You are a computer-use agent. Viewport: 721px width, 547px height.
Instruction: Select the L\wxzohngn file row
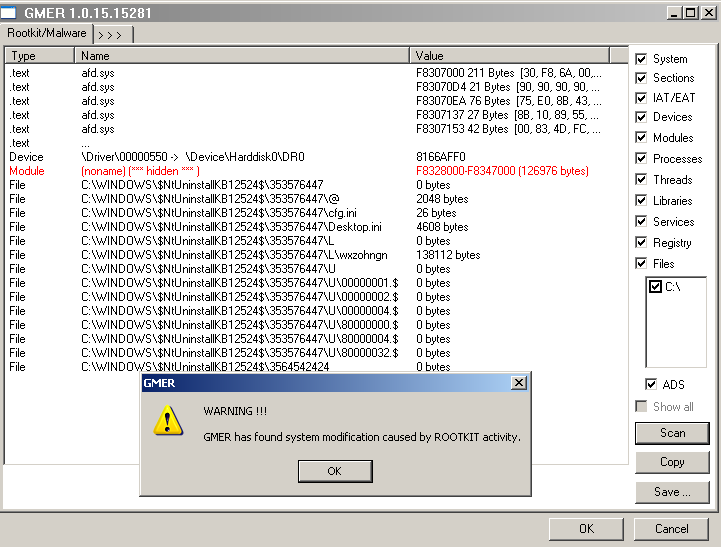click(x=316, y=255)
